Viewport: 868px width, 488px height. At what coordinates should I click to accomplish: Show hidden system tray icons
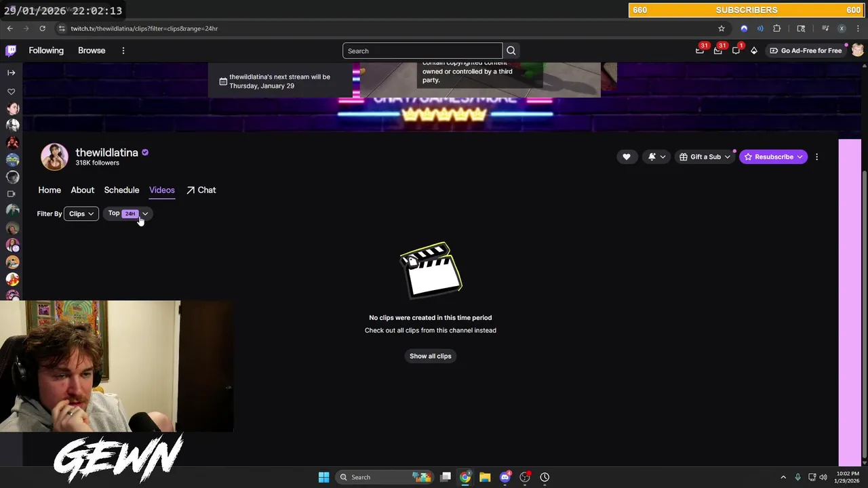(783, 477)
